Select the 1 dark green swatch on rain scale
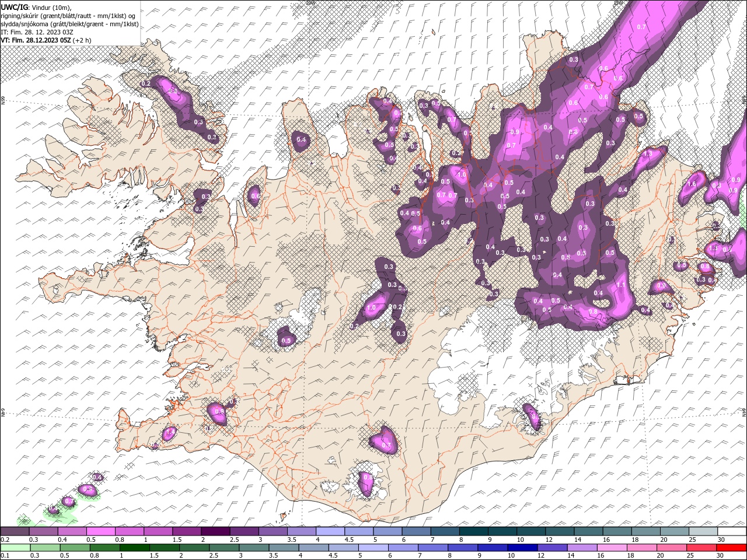Image resolution: width=747 pixels, height=560 pixels. tap(134, 548)
